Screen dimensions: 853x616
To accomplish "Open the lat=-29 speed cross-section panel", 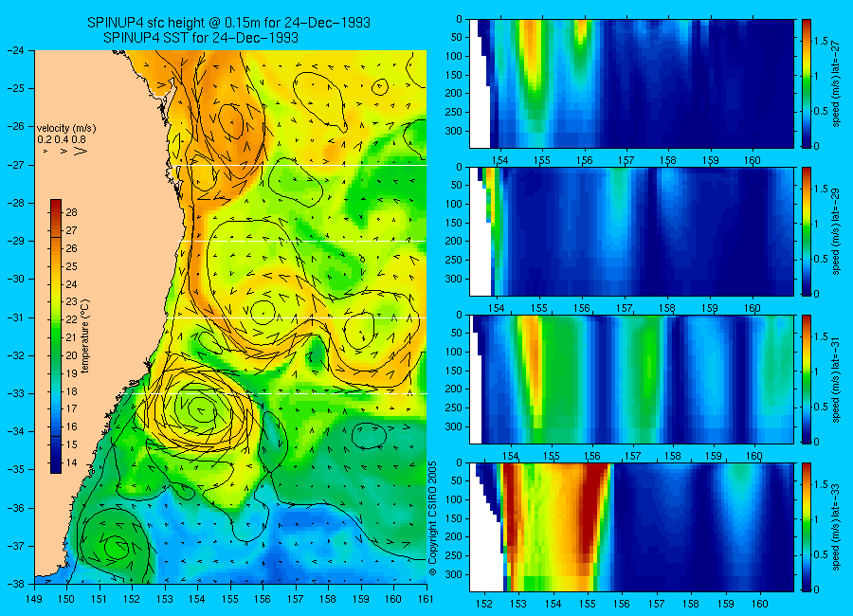I will point(631,231).
